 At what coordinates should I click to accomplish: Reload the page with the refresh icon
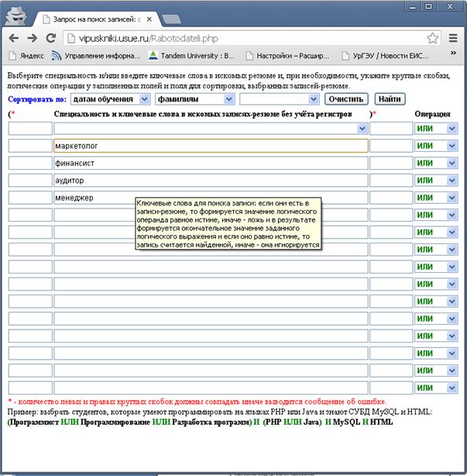51,38
